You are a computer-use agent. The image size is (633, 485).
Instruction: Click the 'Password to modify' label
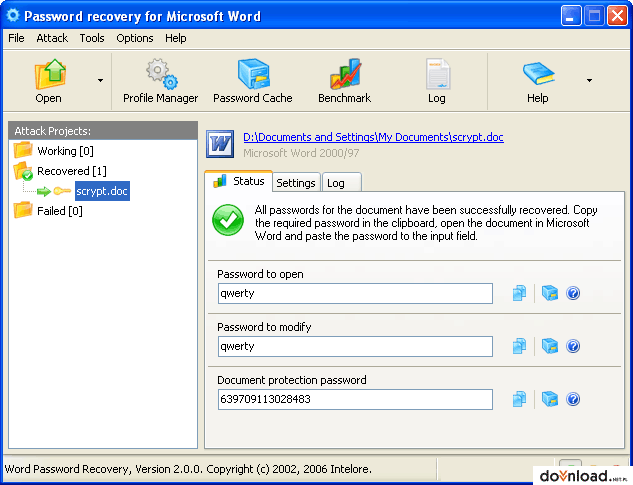click(x=264, y=327)
